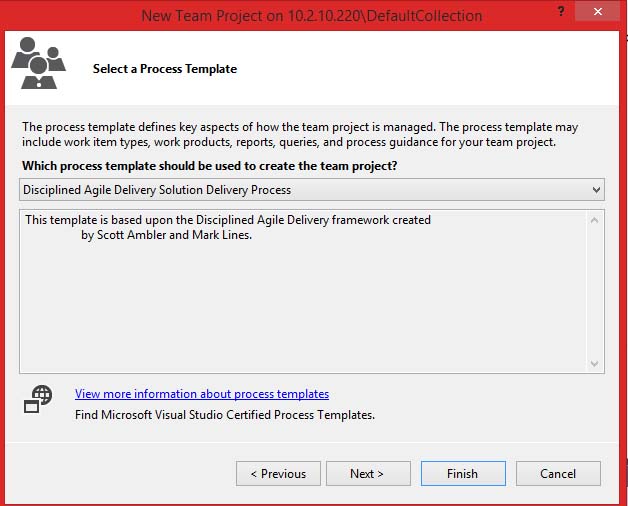628x506 pixels.
Task: Open View more information about process templates link
Action: tap(202, 394)
